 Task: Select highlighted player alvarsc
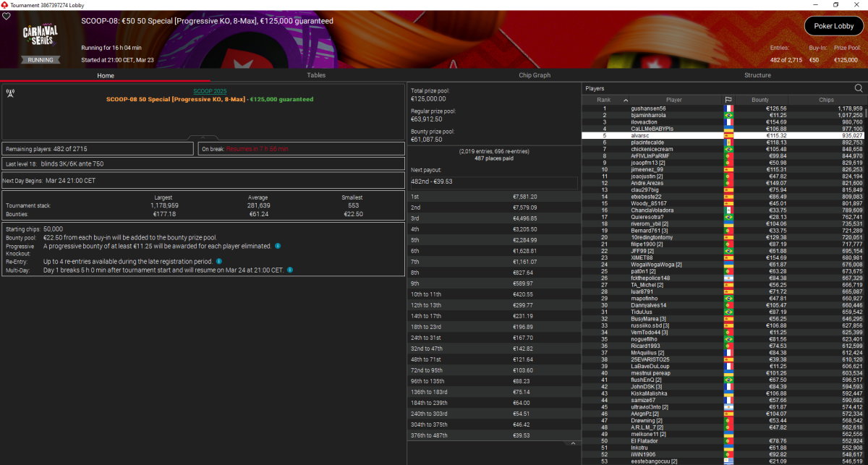click(723, 135)
